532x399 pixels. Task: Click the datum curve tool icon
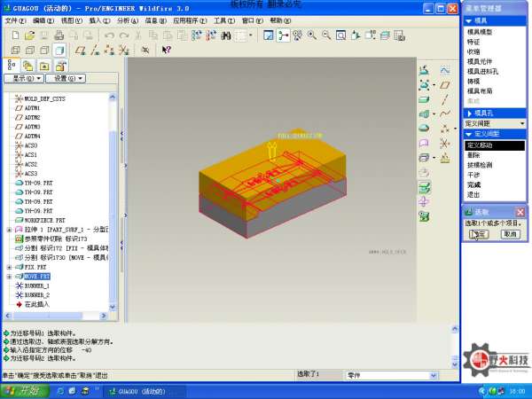(x=445, y=113)
